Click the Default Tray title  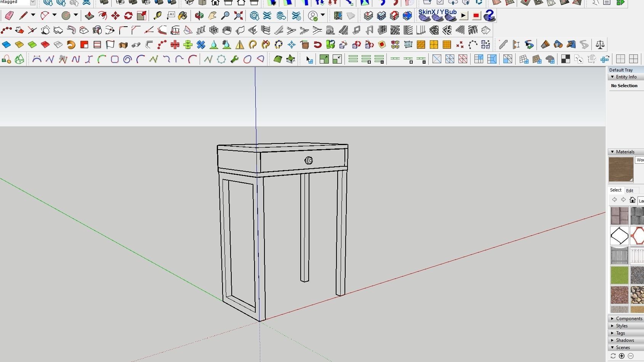621,70
